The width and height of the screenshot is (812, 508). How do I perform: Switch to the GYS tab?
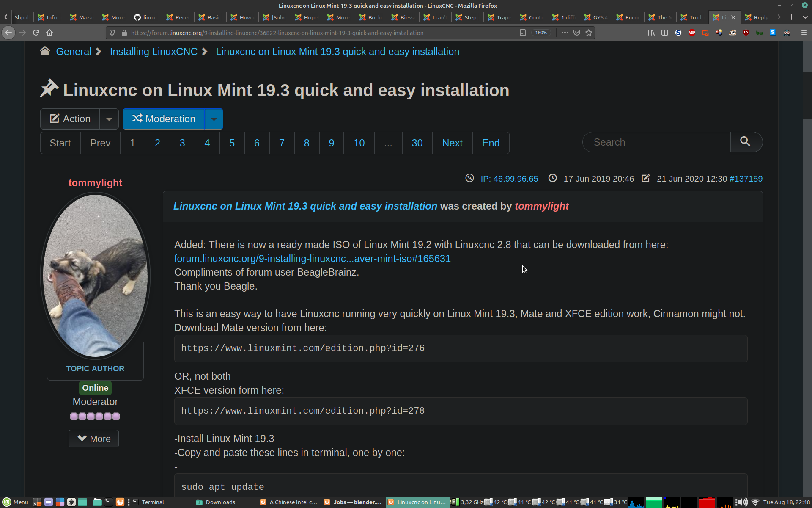pos(596,17)
